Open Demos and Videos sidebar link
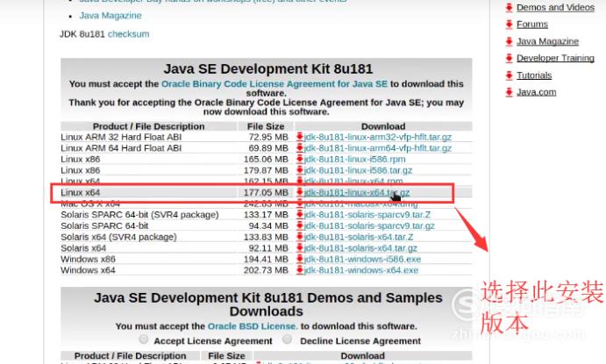Viewport: 606px width, 364px height. 555,7
